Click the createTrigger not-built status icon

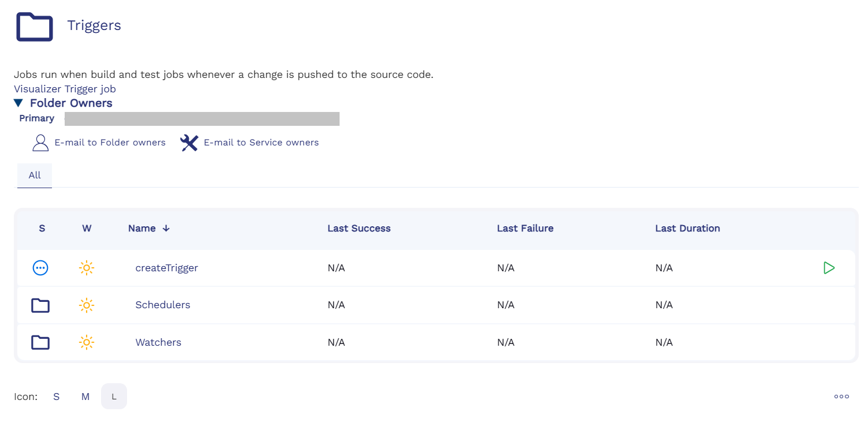click(x=40, y=268)
